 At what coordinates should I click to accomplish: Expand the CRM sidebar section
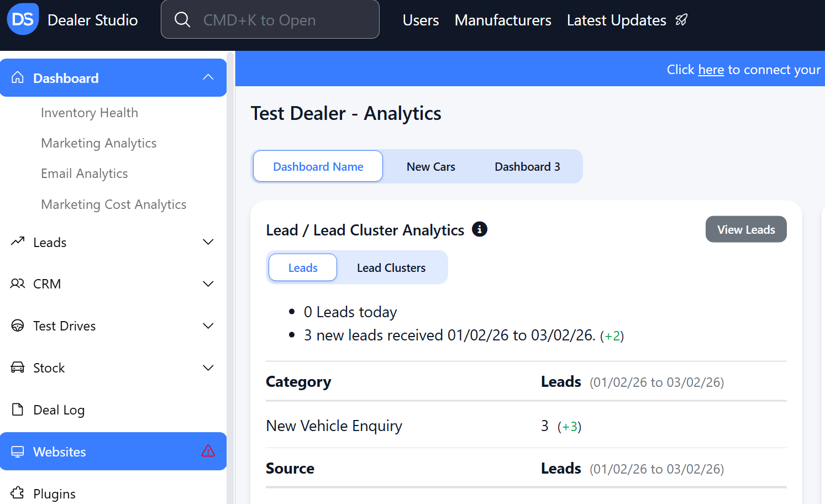(x=208, y=284)
